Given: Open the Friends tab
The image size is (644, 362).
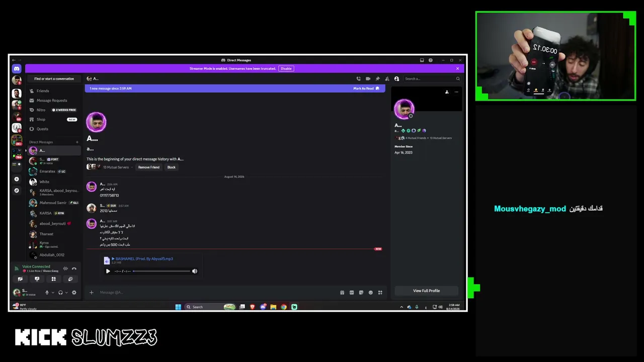Looking at the screenshot, I should (54, 91).
